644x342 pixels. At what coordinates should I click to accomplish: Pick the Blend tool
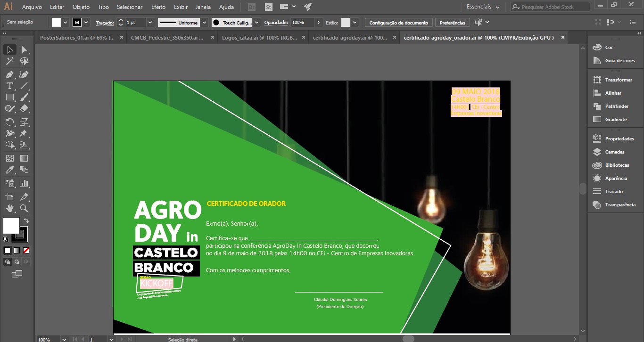click(x=24, y=170)
